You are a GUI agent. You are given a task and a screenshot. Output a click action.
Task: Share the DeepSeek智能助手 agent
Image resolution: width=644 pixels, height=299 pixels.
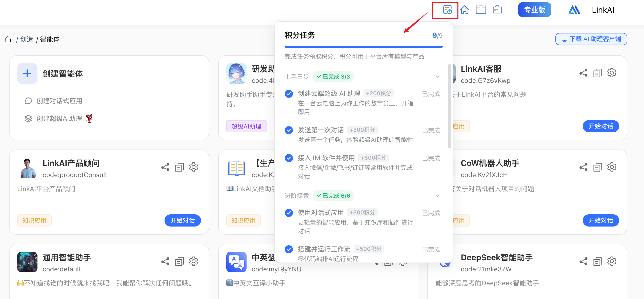tap(583, 261)
